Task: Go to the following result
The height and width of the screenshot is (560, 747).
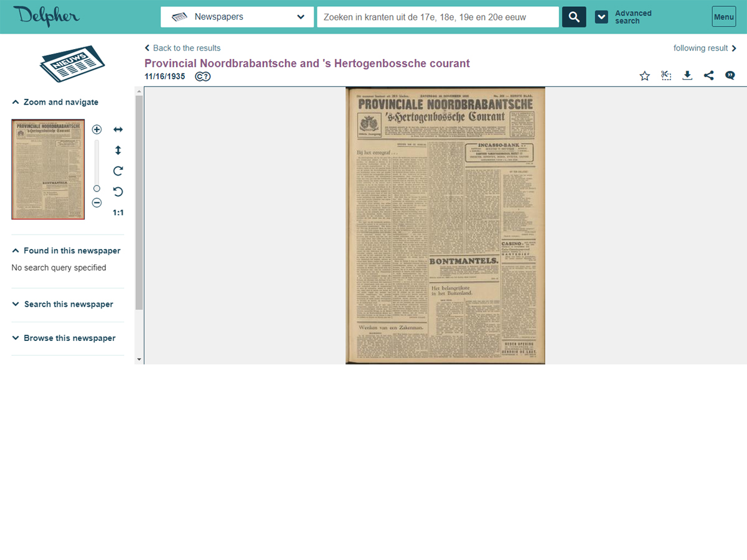Action: [x=705, y=48]
